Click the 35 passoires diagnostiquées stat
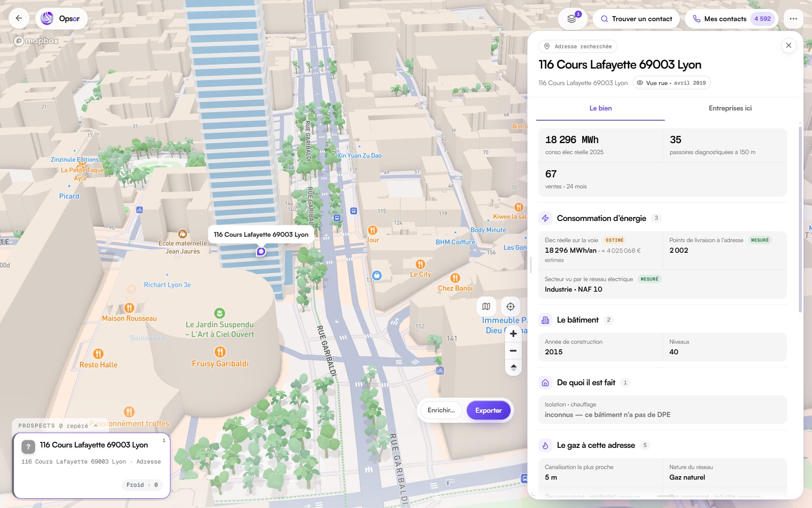812x508 pixels. pyautogui.click(x=724, y=145)
